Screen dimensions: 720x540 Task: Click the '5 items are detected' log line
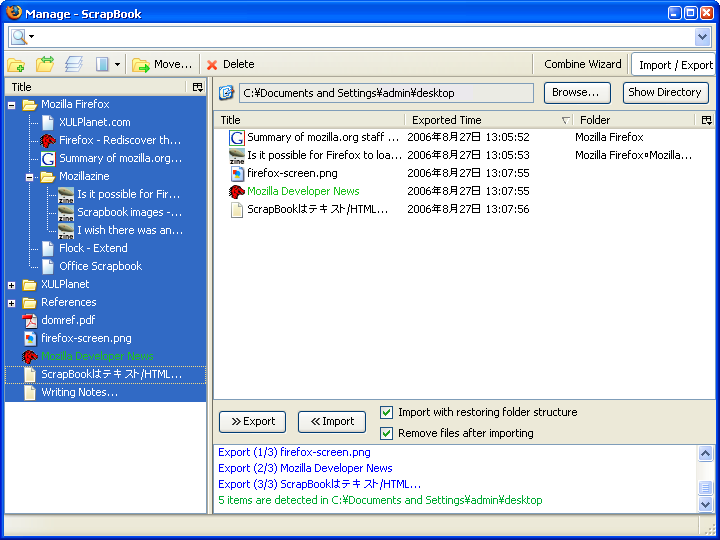[380, 500]
